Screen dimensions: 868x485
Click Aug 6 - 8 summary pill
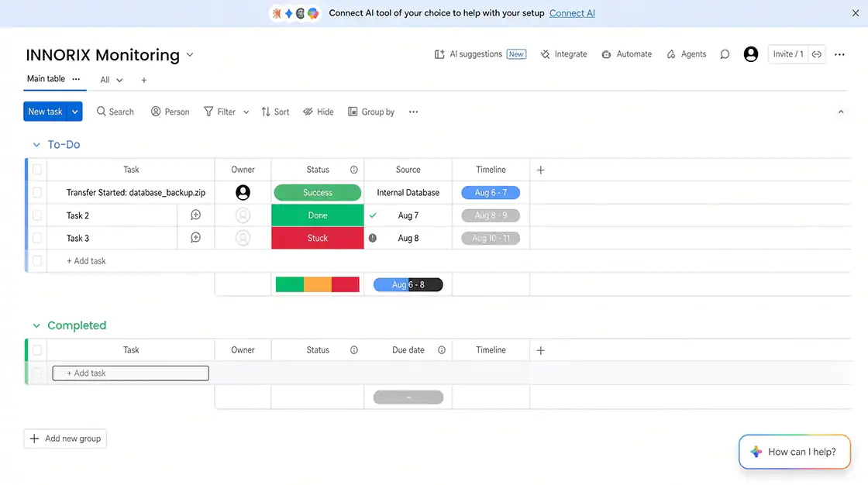click(x=408, y=284)
